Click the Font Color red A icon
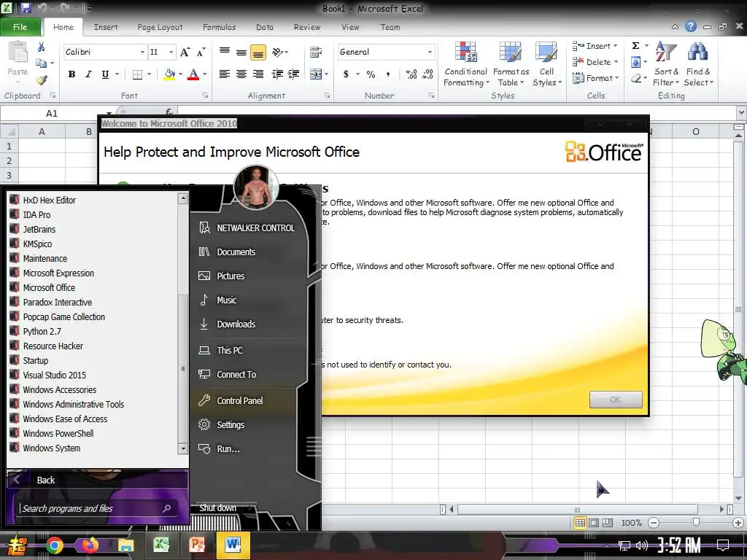This screenshot has height=560, width=747. pyautogui.click(x=193, y=74)
